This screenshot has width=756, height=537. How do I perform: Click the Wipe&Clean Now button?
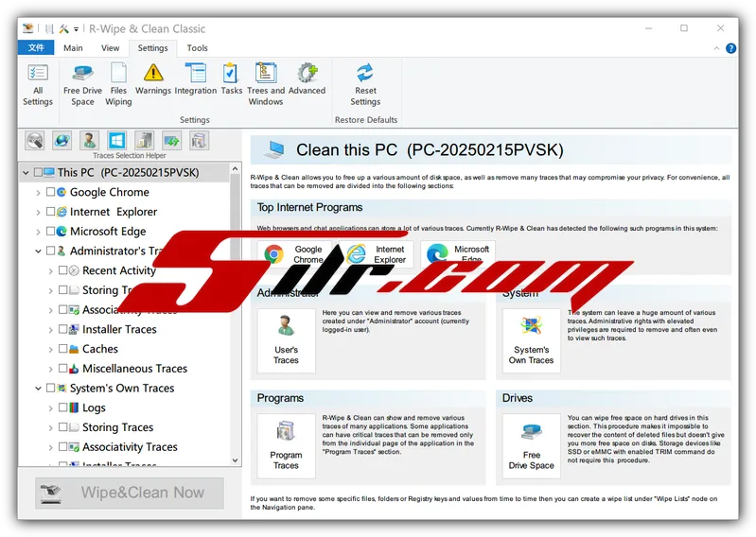click(x=130, y=493)
